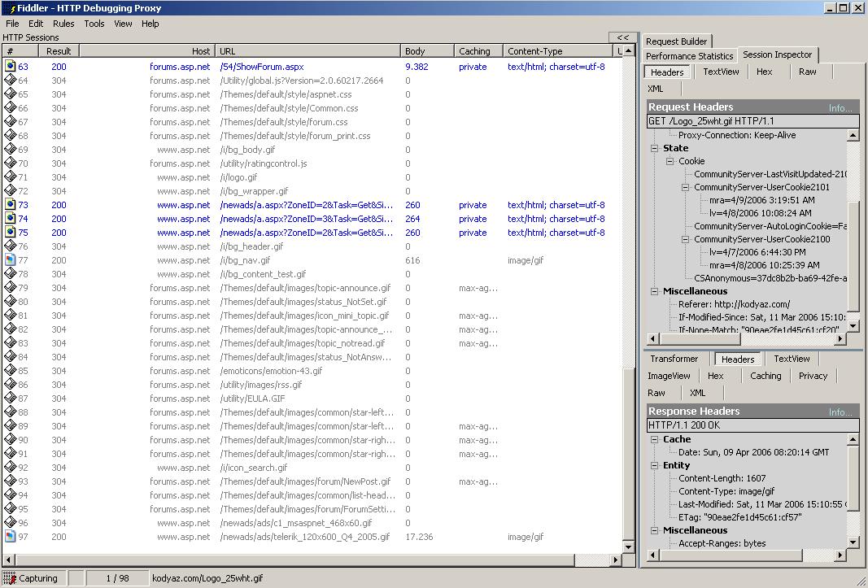Click the icon beside session 92
Screen dimensions: 868x588
pos(10,468)
